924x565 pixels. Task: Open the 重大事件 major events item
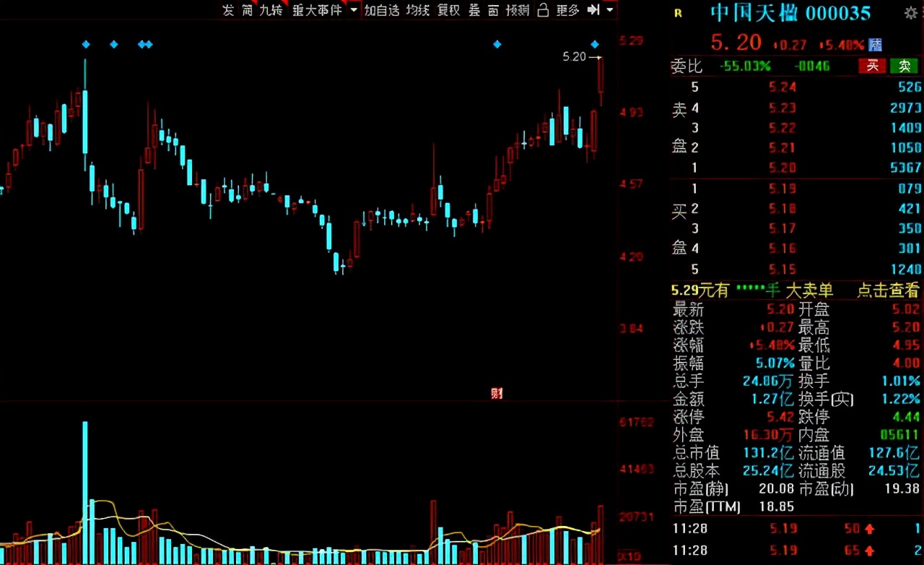[x=317, y=10]
